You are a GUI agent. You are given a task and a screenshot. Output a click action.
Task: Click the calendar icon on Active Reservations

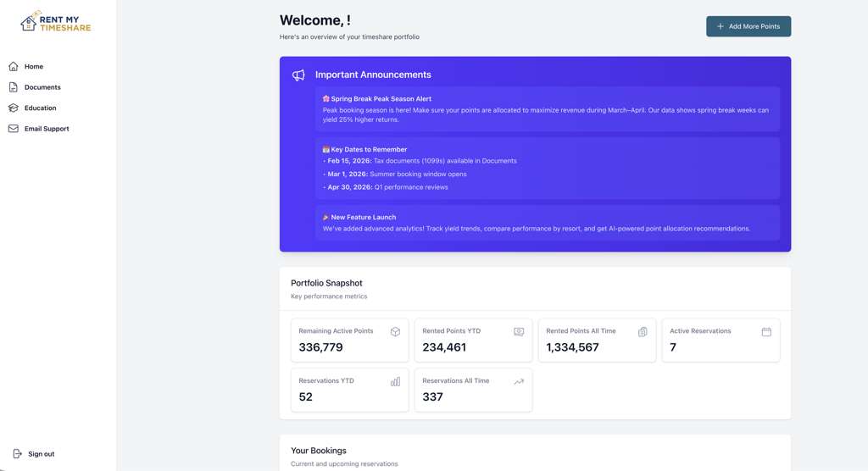coord(766,332)
